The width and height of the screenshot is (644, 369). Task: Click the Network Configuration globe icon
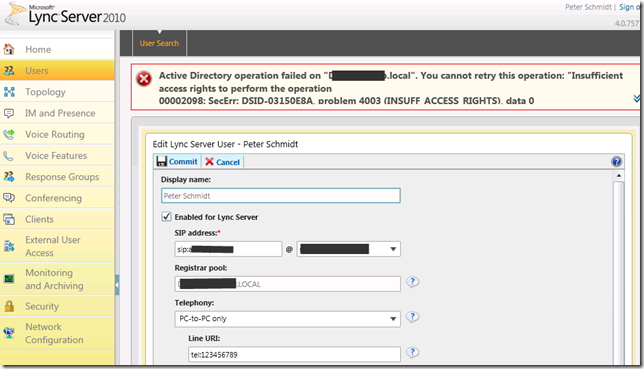9,333
